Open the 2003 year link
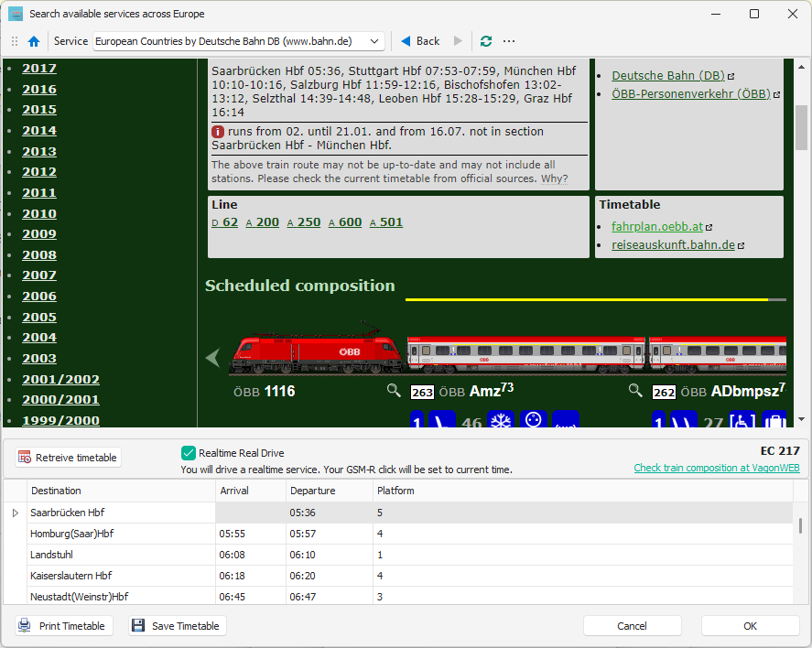The height and width of the screenshot is (648, 812). (x=39, y=359)
